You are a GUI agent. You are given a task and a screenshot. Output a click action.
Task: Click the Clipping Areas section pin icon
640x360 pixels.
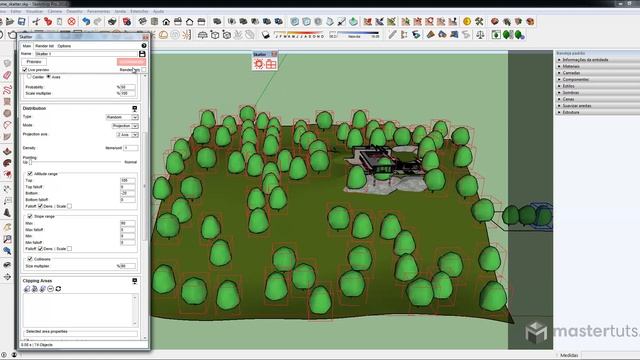tap(135, 281)
